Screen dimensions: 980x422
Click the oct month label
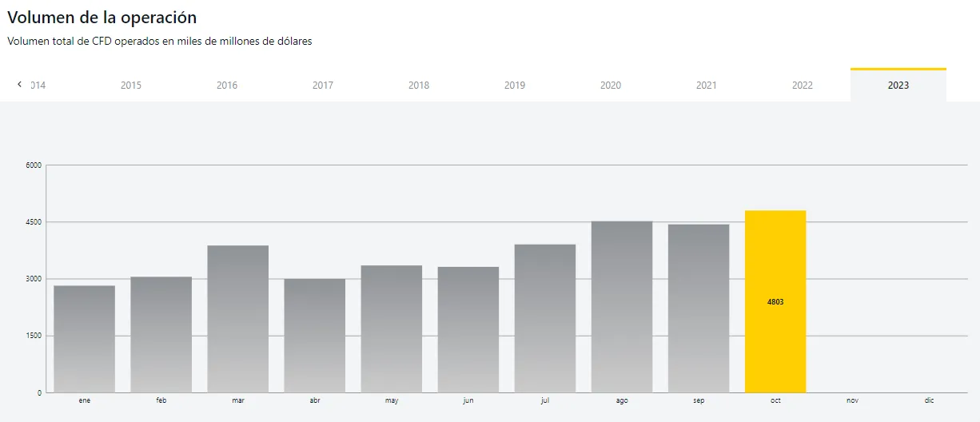pos(775,400)
